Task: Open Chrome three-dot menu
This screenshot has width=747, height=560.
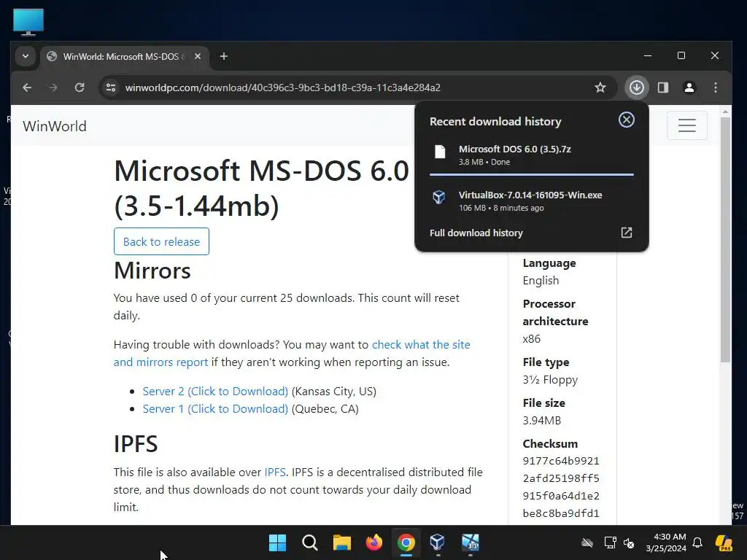Action: point(715,87)
